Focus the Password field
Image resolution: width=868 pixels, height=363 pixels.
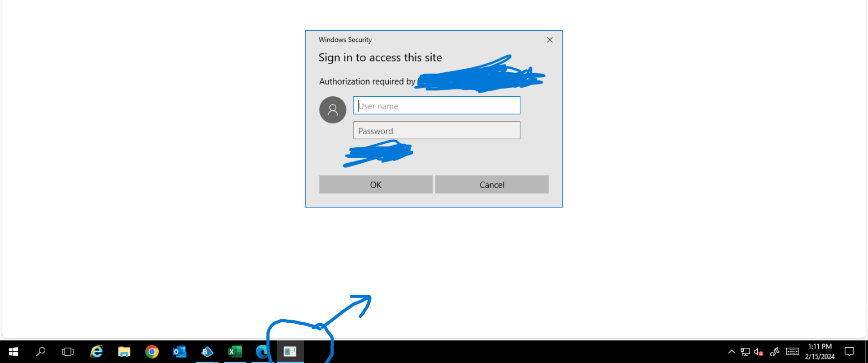tap(436, 130)
